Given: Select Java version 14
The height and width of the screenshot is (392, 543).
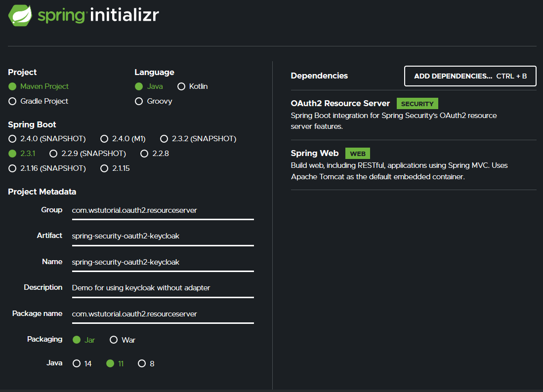Looking at the screenshot, I should click(x=77, y=363).
